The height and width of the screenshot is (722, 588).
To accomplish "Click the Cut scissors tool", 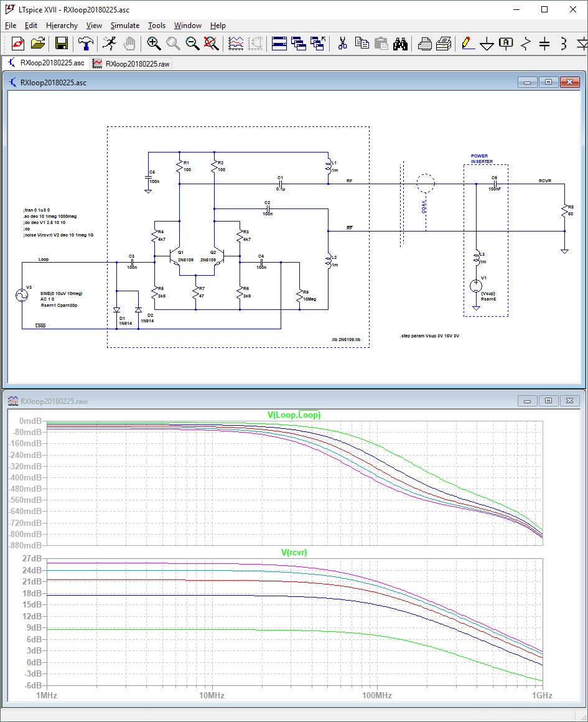I will point(342,44).
